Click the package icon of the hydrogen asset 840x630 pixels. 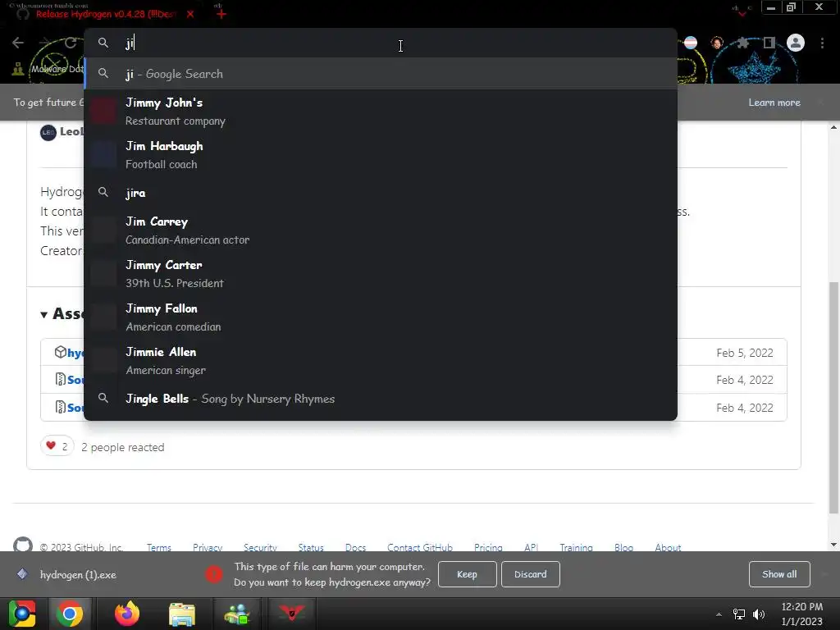click(60, 352)
